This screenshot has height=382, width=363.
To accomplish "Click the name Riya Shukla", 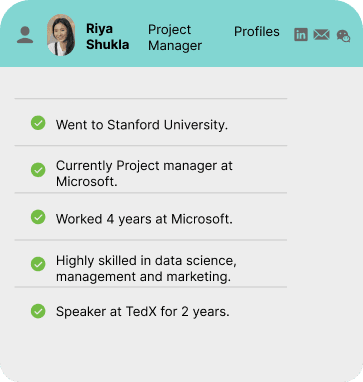I will (x=107, y=36).
